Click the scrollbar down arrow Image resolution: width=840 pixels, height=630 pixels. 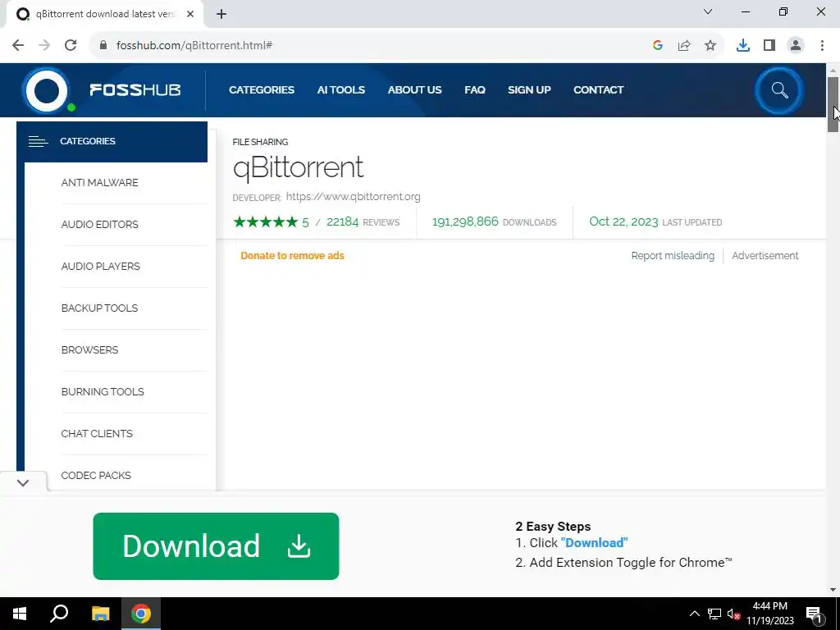click(x=833, y=590)
